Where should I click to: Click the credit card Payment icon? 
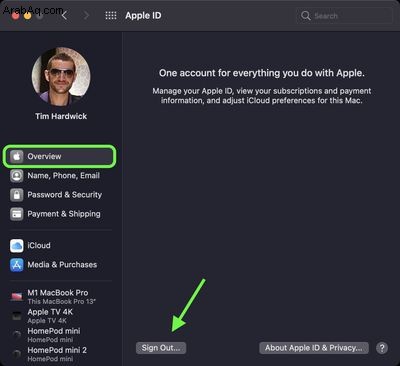point(17,214)
